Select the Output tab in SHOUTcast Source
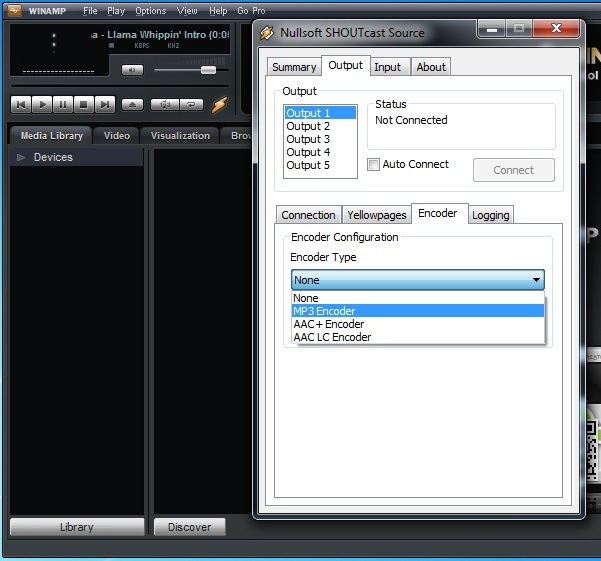The height and width of the screenshot is (561, 601). pyautogui.click(x=345, y=66)
